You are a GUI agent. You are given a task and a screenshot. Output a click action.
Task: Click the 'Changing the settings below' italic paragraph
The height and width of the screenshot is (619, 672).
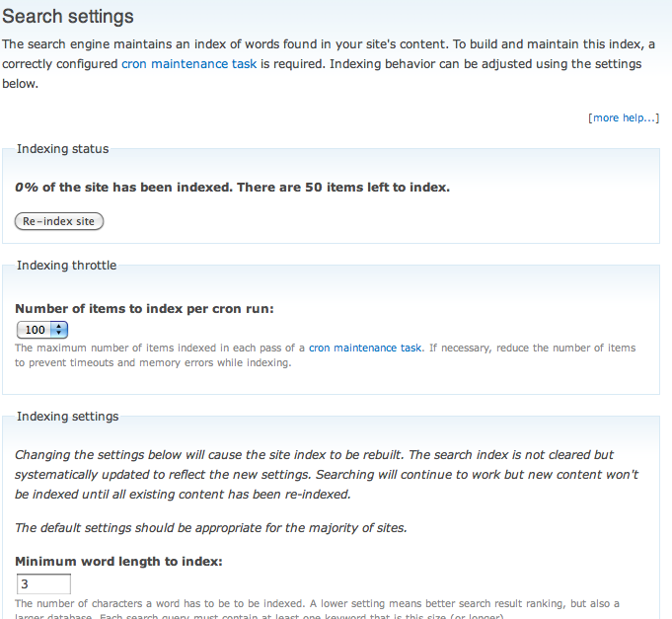point(327,475)
